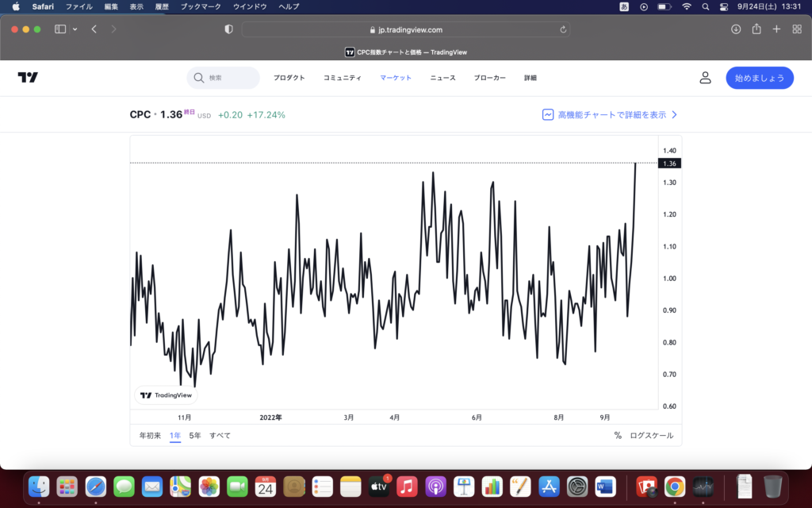Click the Safari back arrow

point(94,29)
